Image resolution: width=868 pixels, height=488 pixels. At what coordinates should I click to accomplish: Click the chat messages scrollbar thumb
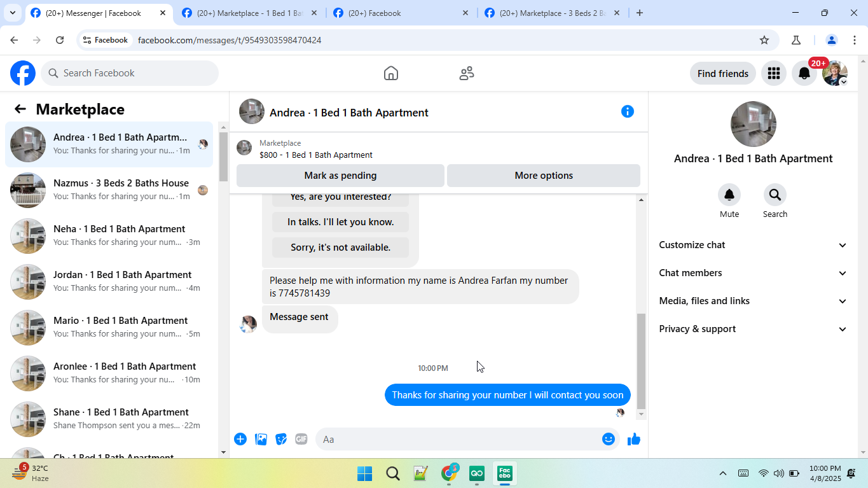[641, 361]
